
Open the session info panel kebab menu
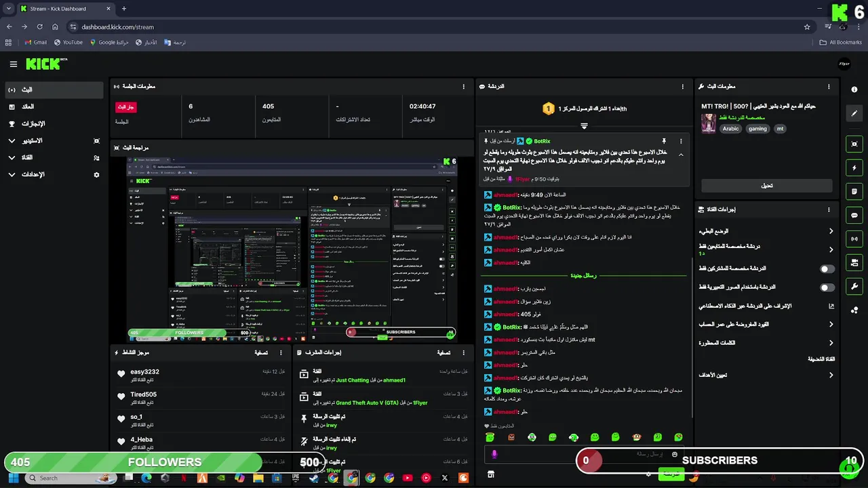[x=464, y=87]
